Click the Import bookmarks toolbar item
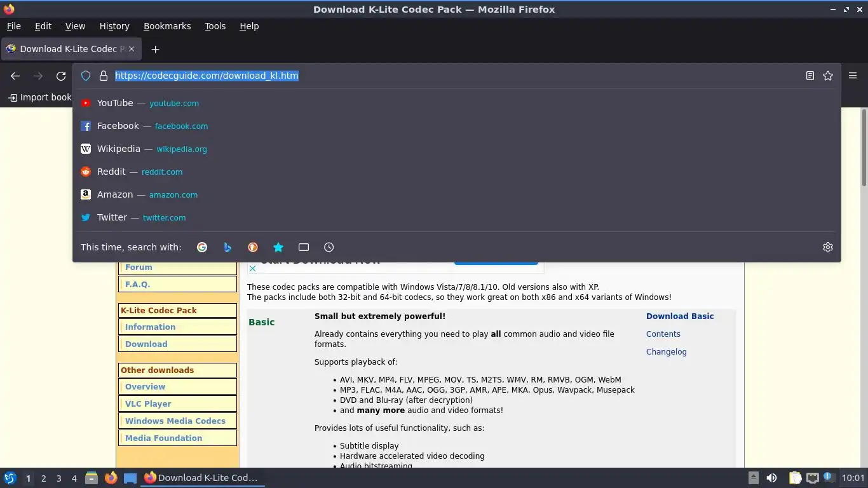Image resolution: width=868 pixels, height=488 pixels. click(40, 97)
